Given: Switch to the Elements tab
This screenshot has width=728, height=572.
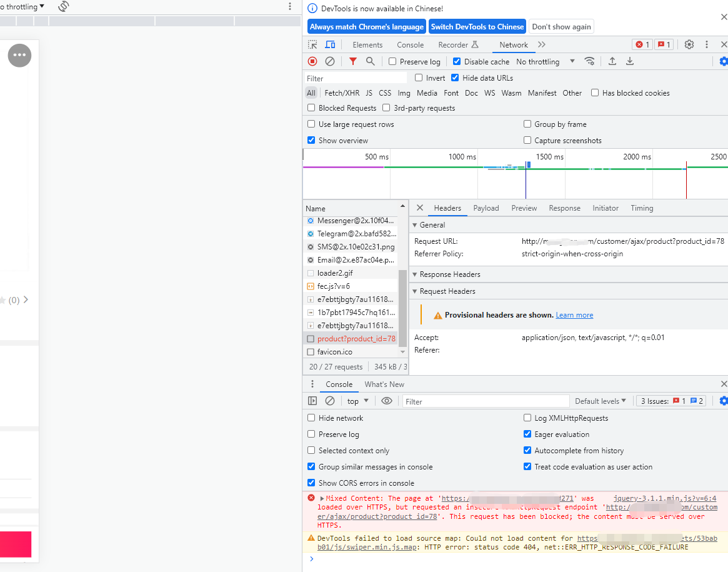Looking at the screenshot, I should coord(367,44).
